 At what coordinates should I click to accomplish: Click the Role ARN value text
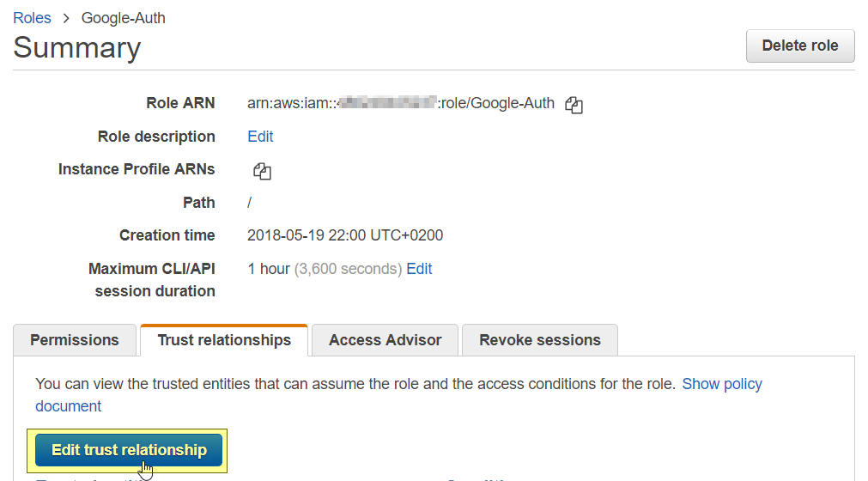[x=400, y=104]
